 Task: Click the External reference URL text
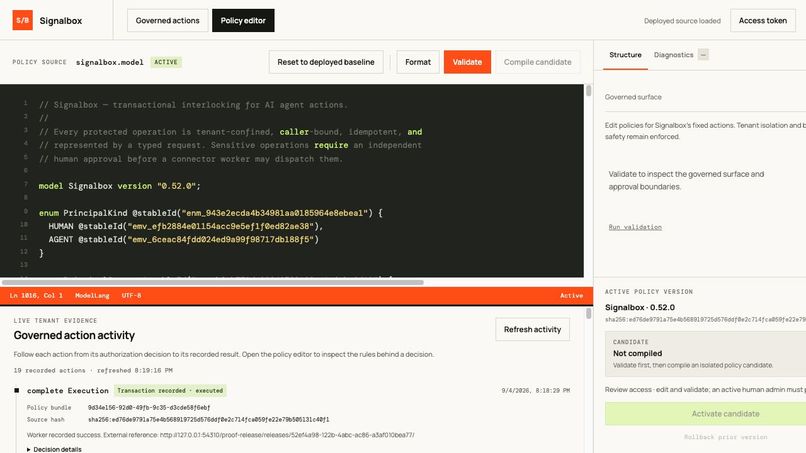pyautogui.click(x=287, y=435)
